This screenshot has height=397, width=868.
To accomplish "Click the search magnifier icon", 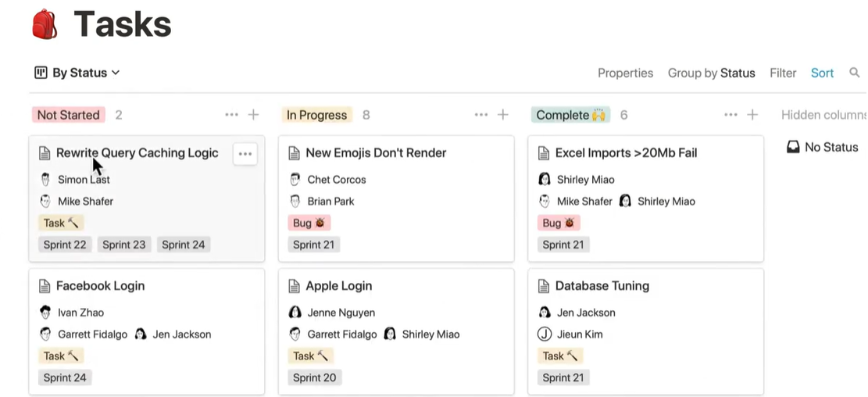I will [855, 73].
